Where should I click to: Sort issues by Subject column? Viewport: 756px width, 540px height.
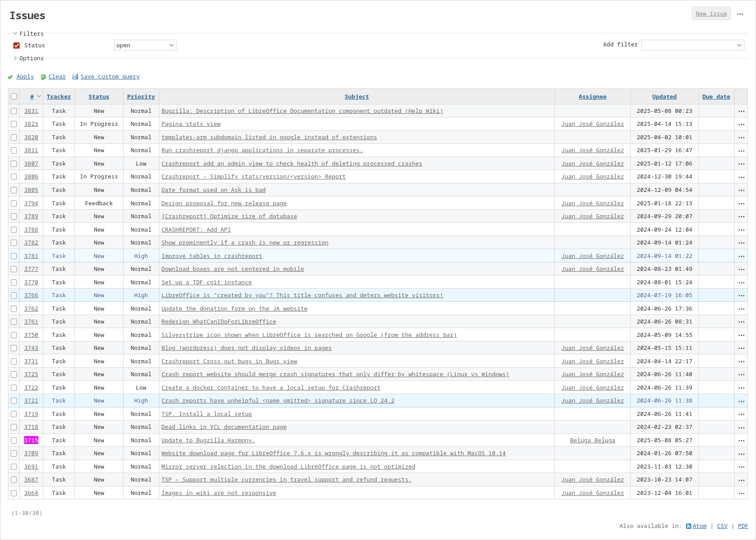point(357,97)
